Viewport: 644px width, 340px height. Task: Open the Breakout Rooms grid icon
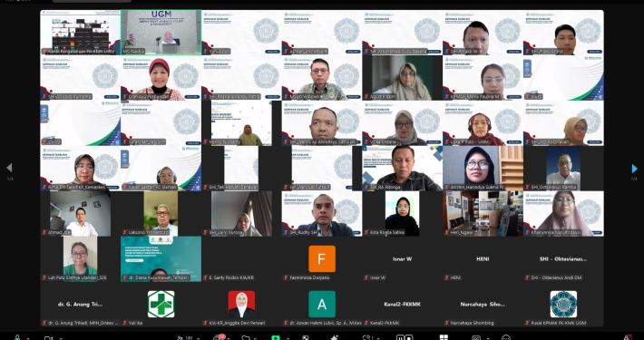tap(444, 337)
